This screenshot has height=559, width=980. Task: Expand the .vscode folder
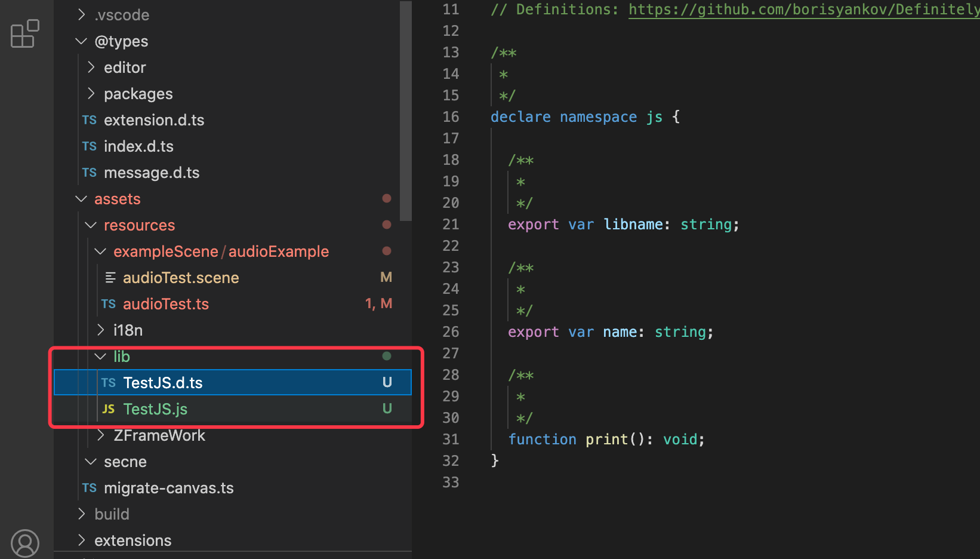(82, 14)
